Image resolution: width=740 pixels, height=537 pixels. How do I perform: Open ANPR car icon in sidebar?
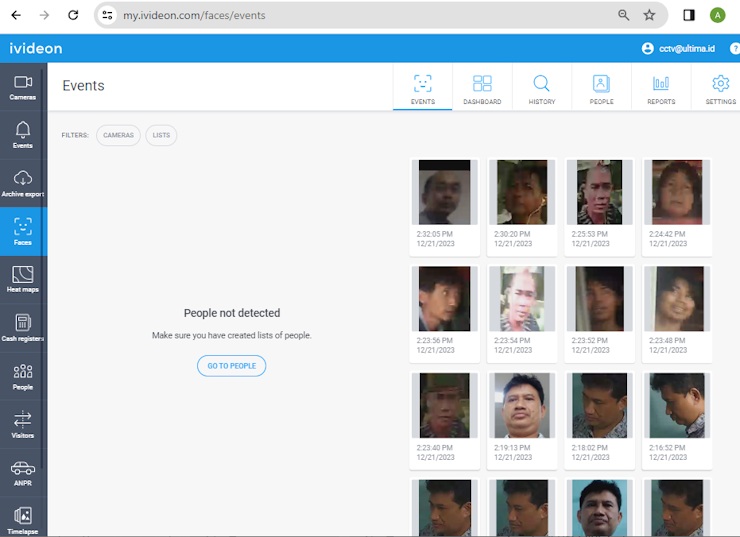(23, 472)
